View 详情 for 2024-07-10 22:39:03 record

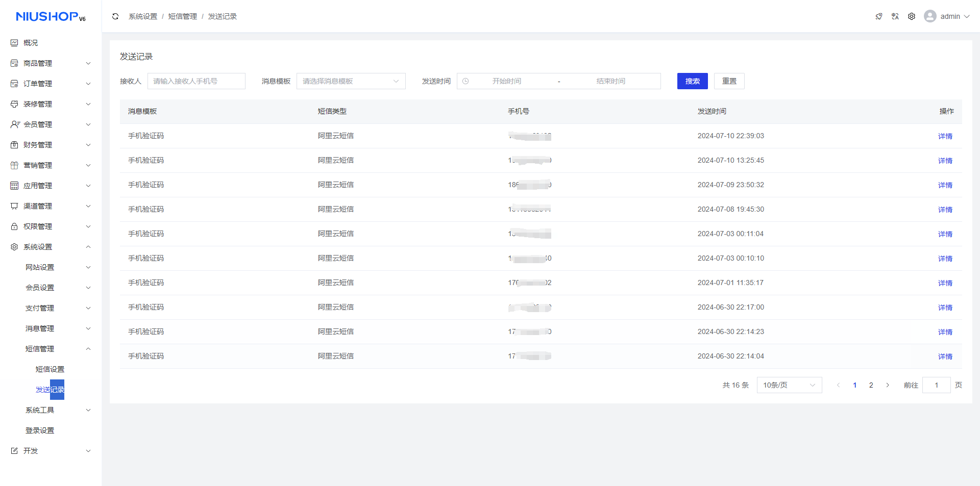coord(945,136)
